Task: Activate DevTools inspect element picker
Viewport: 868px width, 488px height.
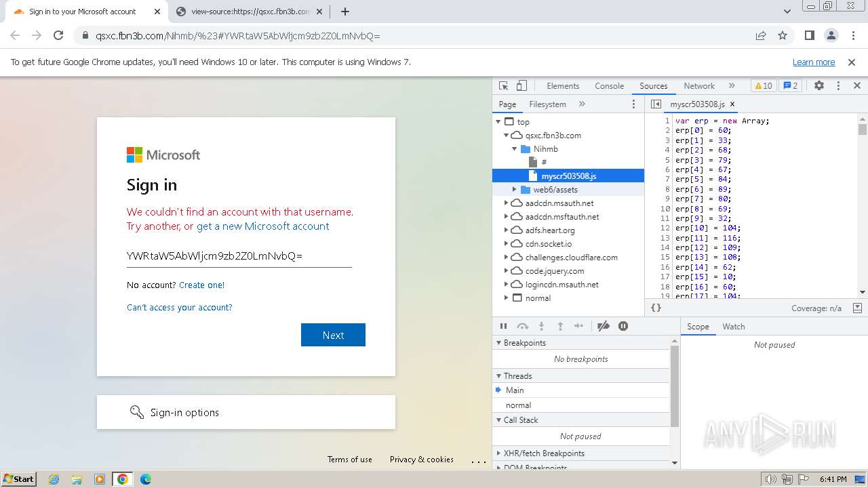Action: click(504, 86)
